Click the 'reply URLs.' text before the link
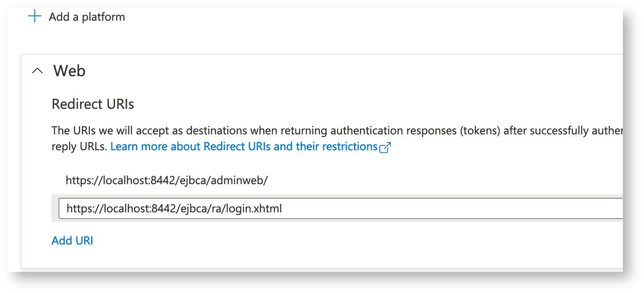Viewport: 644px width, 293px height. 79,147
